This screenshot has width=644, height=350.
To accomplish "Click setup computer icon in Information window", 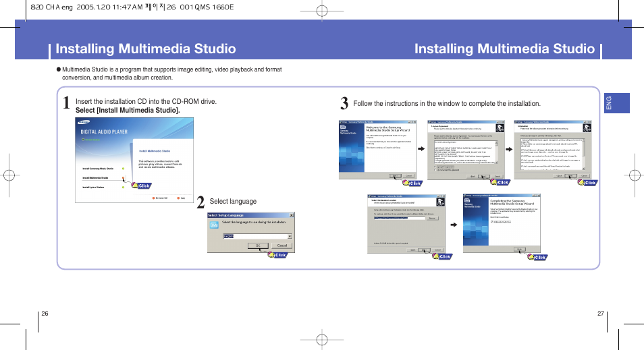I will 587,128.
